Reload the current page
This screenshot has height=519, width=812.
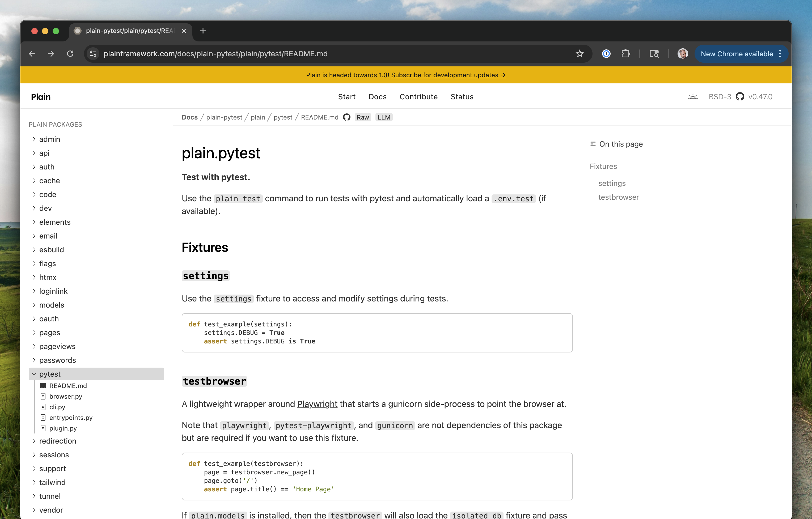point(70,54)
